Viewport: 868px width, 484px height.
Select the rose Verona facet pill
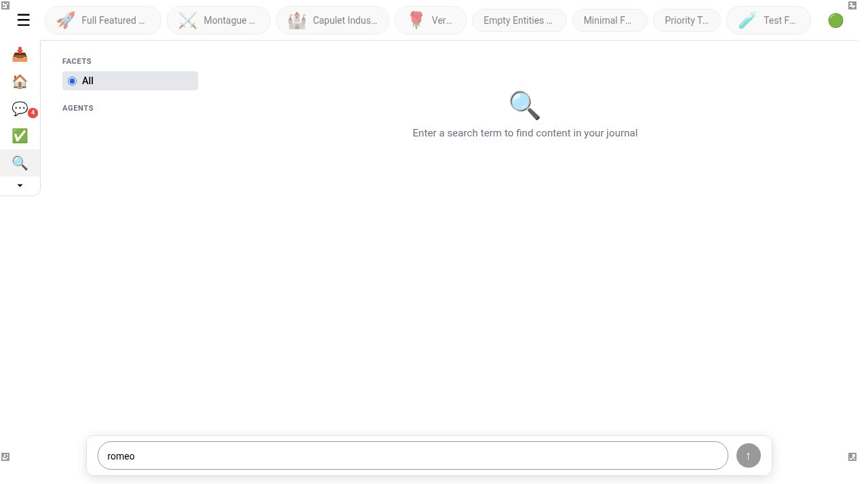[431, 20]
